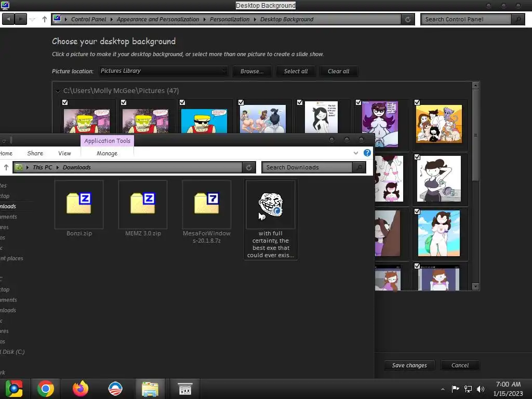Show hidden tray icons arrow
This screenshot has width=532, height=399.
click(x=443, y=389)
